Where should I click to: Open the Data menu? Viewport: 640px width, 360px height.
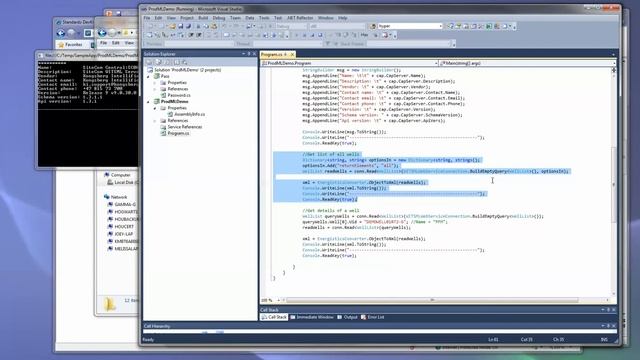click(x=250, y=18)
